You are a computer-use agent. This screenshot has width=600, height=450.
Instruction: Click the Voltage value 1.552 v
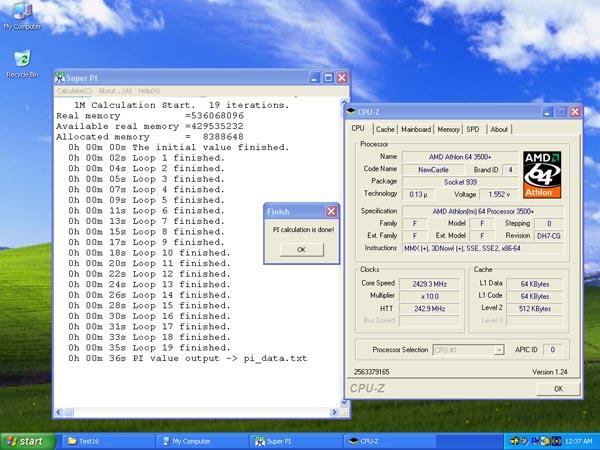[x=499, y=194]
